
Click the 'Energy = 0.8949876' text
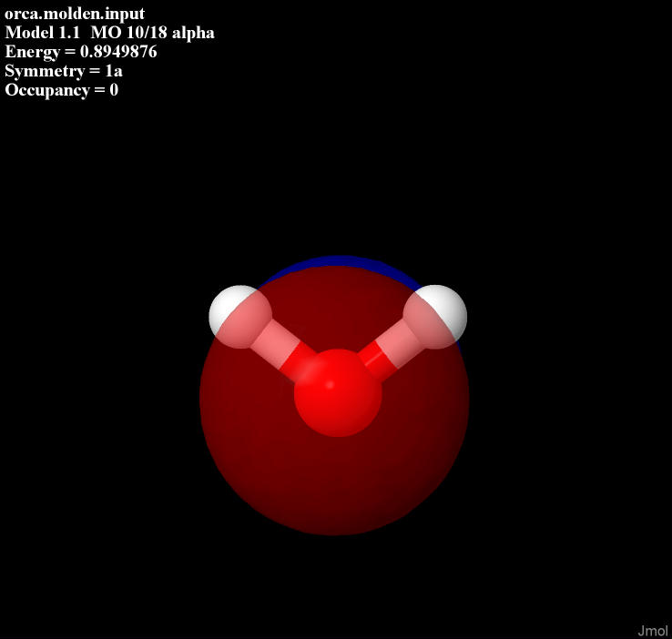click(x=80, y=52)
